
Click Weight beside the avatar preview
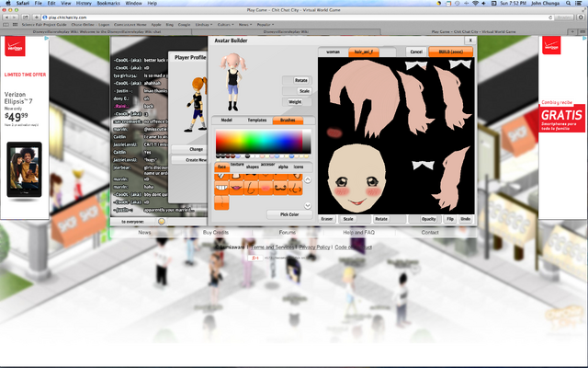[295, 102]
